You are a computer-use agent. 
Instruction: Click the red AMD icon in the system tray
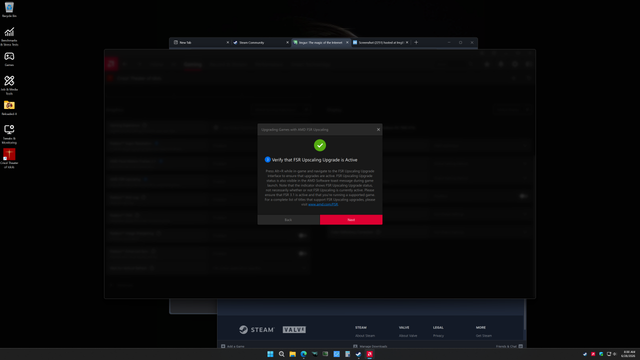coord(593,354)
